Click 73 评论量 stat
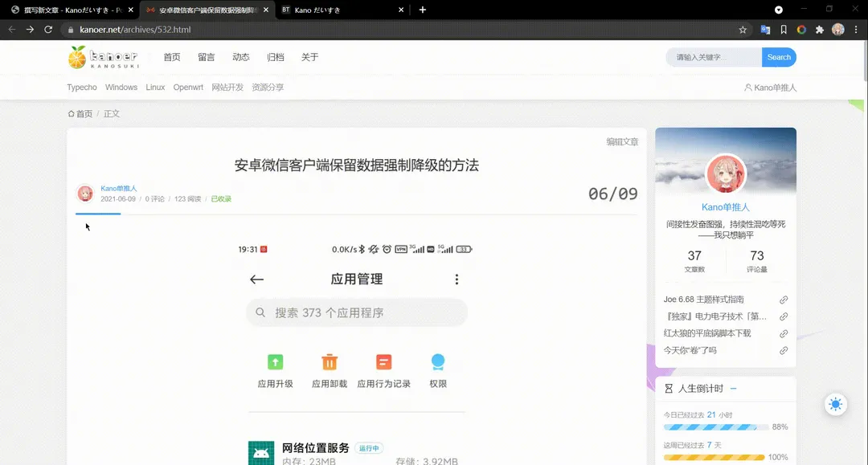This screenshot has height=465, width=868. (x=757, y=261)
